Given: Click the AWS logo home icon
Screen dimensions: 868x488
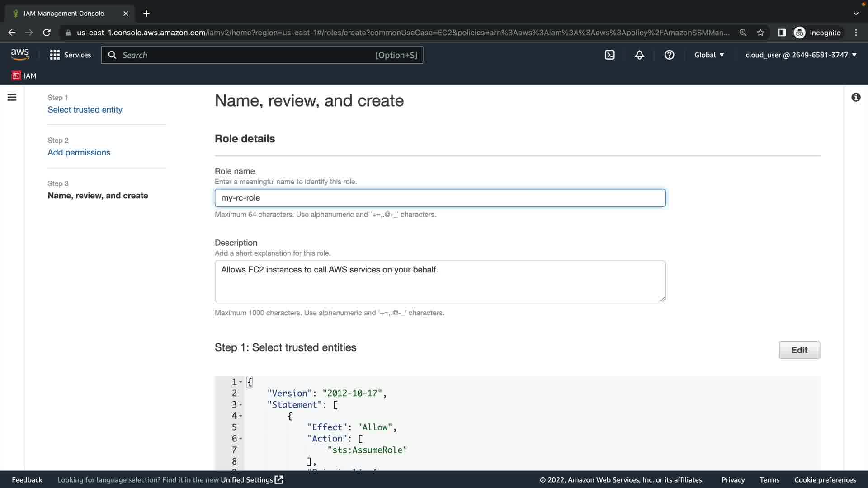Looking at the screenshot, I should (20, 55).
